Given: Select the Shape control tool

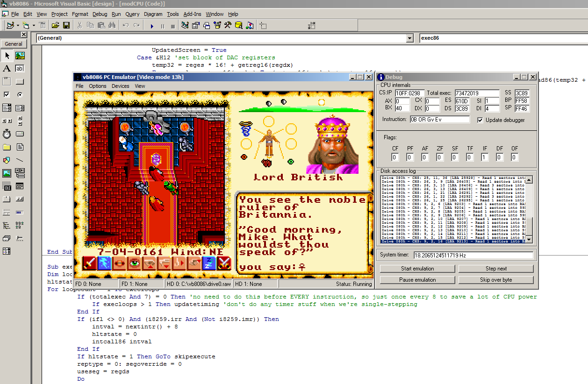Looking at the screenshot, I should pos(7,160).
